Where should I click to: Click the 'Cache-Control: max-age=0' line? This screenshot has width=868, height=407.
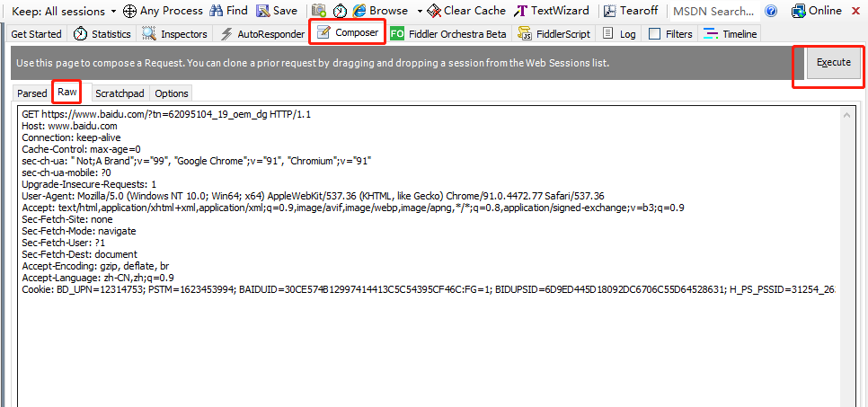coord(82,149)
